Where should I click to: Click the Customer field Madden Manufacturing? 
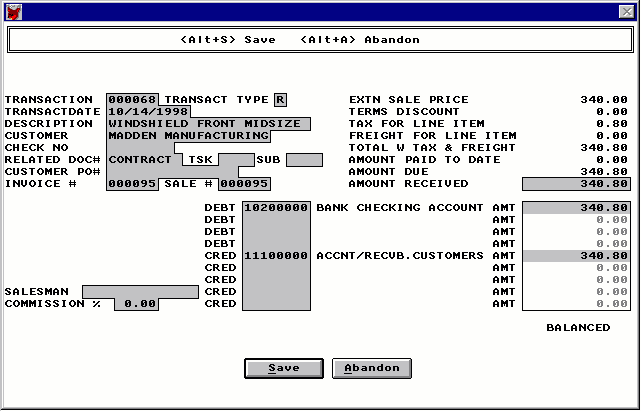(x=188, y=136)
